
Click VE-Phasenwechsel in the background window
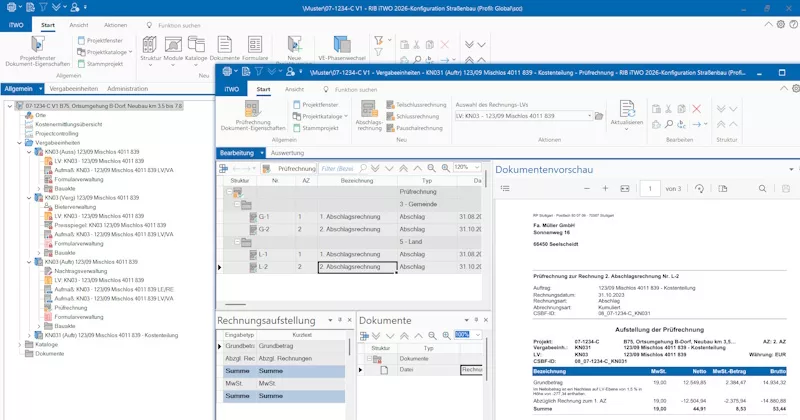click(x=341, y=49)
